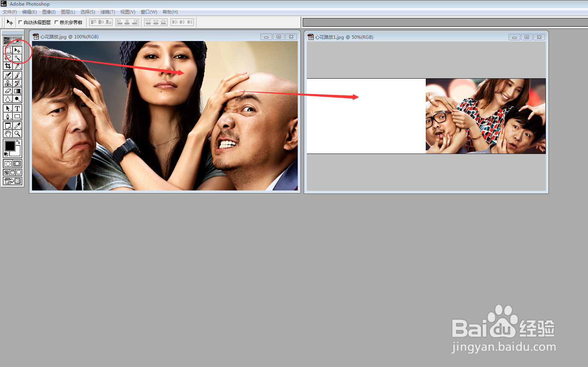The width and height of the screenshot is (588, 367).
Task: Select the Magic Wand tool
Action: click(x=17, y=58)
